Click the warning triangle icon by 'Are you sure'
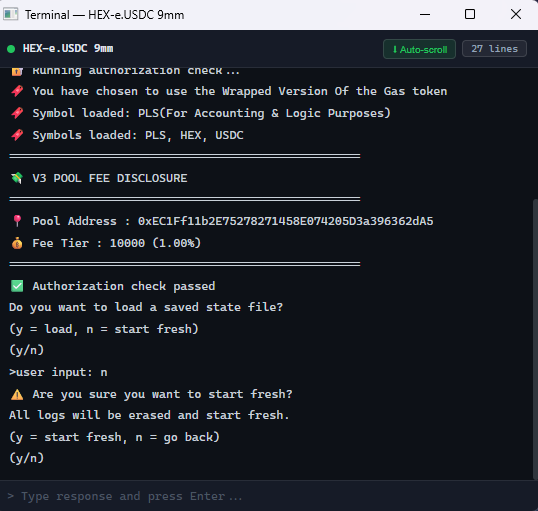The height and width of the screenshot is (511, 538). pyautogui.click(x=17, y=394)
